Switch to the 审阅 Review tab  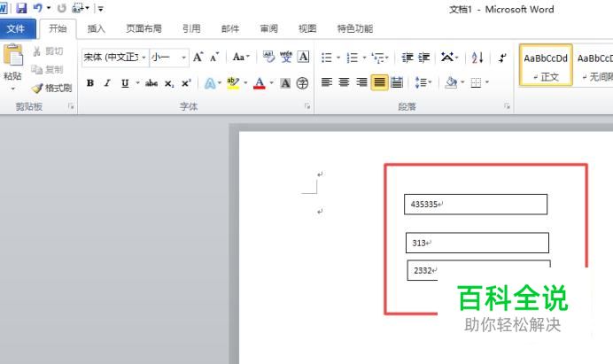[x=268, y=28]
